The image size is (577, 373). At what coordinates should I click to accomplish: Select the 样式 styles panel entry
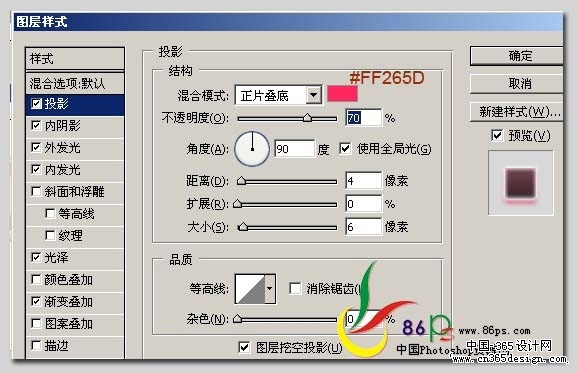click(x=75, y=58)
